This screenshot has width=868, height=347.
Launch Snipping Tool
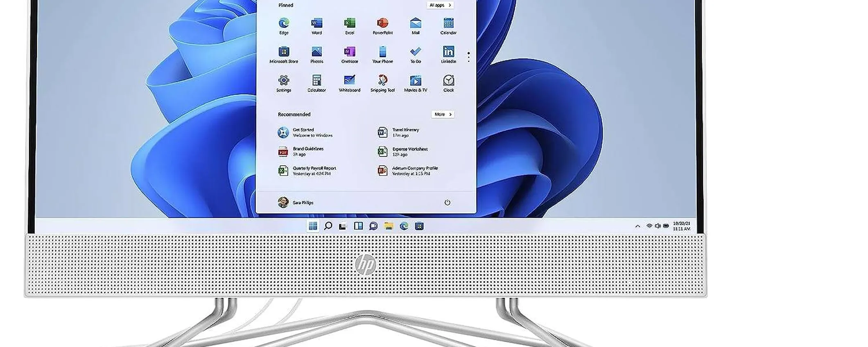point(382,83)
